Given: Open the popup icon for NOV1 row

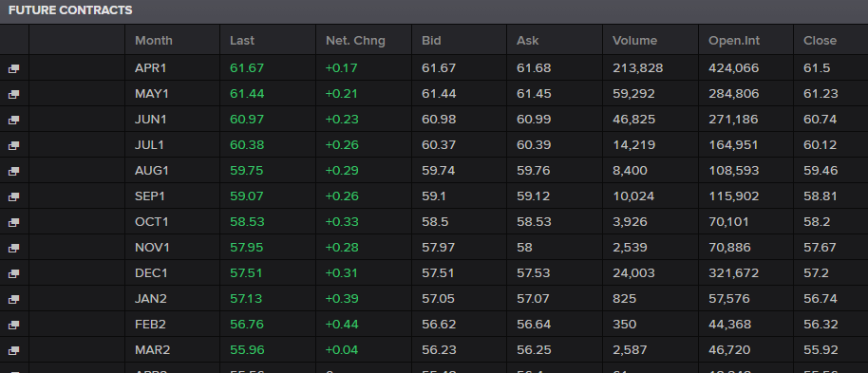Looking at the screenshot, I should pyautogui.click(x=14, y=248).
